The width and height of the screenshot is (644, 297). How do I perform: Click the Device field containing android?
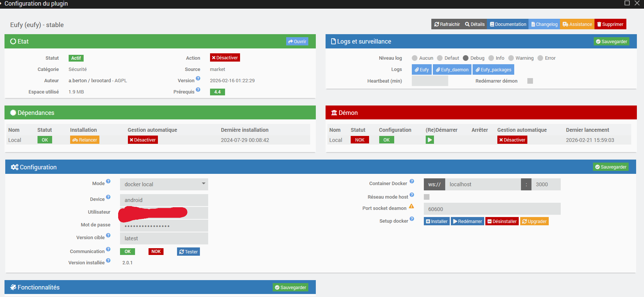164,200
